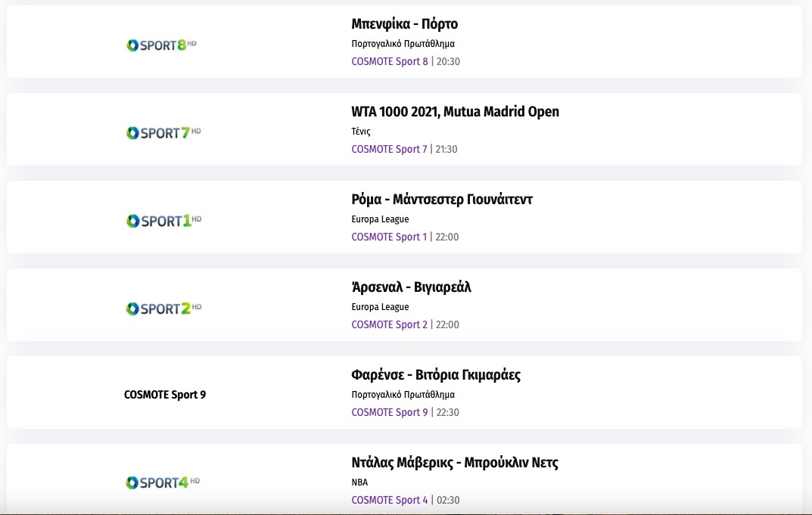Viewport: 812px width, 515px height.
Task: Click the COSMOTE Sport 8 HD logo
Action: point(162,45)
